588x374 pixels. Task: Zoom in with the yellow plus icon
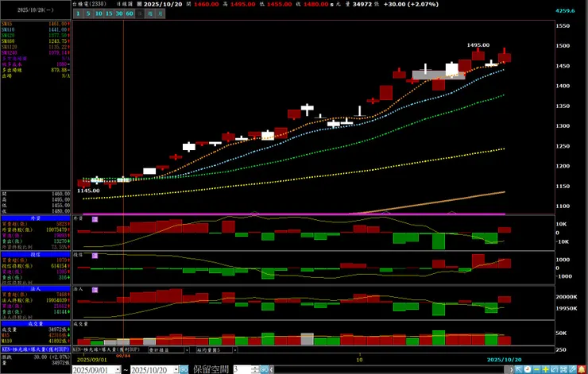(546, 369)
